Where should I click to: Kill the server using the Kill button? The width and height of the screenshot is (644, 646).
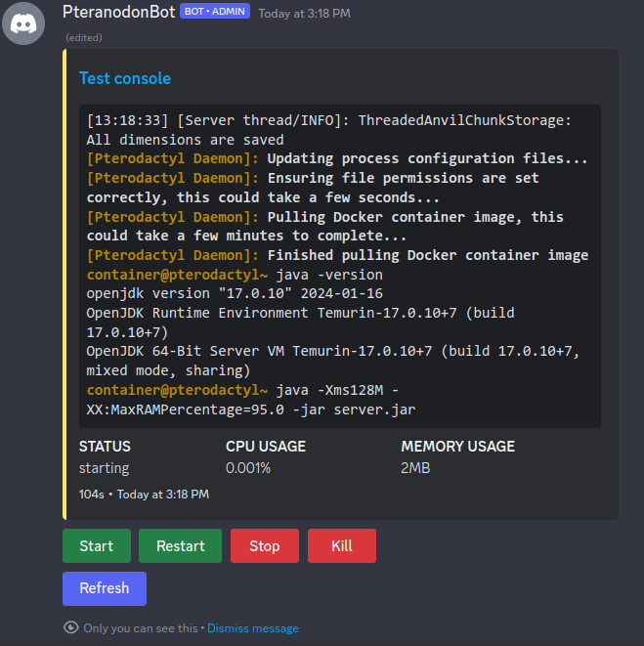pyautogui.click(x=342, y=545)
